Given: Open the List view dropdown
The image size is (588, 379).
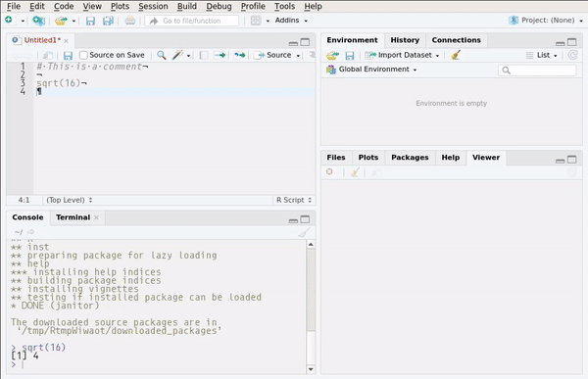Looking at the screenshot, I should (542, 55).
